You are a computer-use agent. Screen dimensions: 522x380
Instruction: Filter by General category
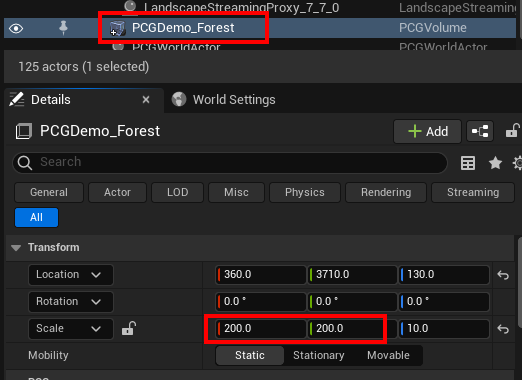[49, 192]
